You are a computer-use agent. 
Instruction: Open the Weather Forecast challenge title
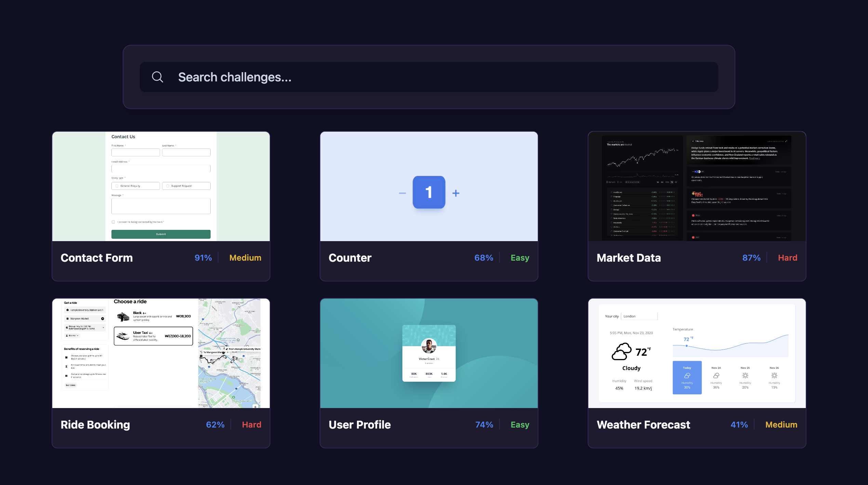[643, 425]
